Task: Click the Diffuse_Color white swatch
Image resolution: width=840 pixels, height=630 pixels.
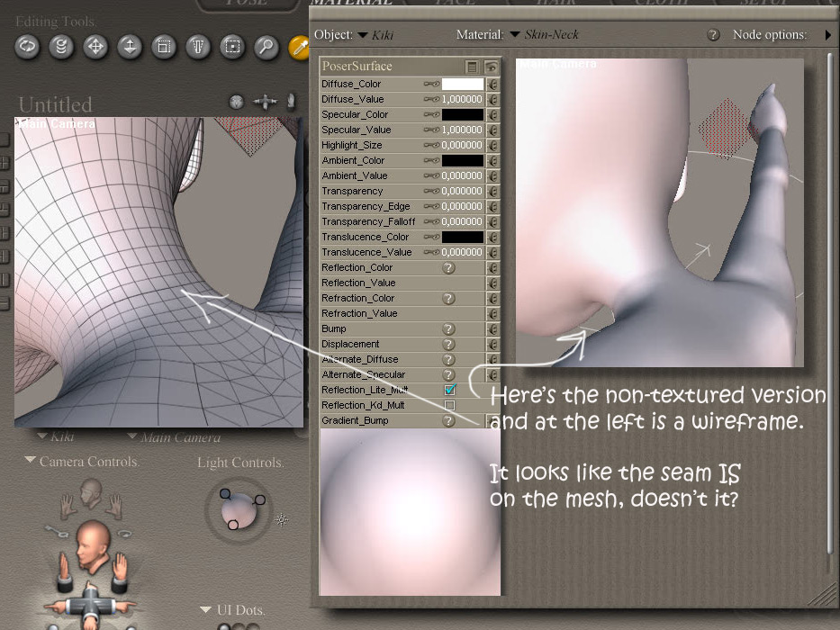Action: point(462,85)
